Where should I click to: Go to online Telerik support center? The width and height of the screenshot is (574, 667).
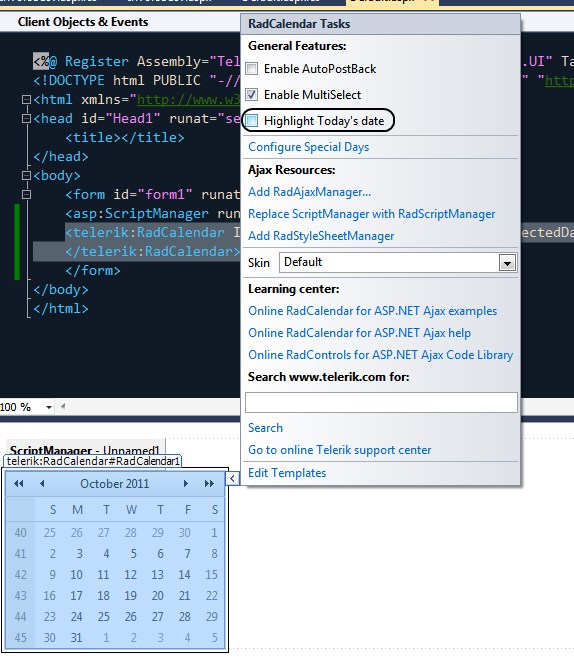[x=340, y=450]
